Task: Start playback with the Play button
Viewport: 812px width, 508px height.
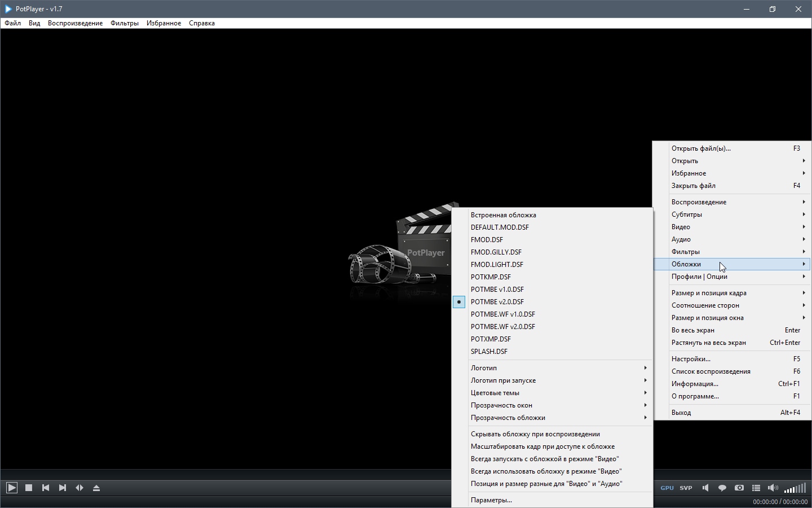Action: click(x=12, y=488)
